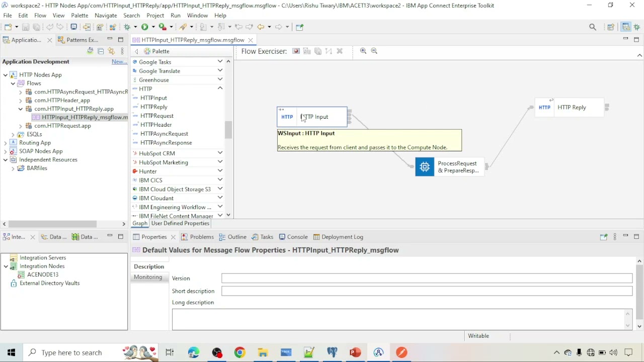Open the Flow menu

click(40, 16)
